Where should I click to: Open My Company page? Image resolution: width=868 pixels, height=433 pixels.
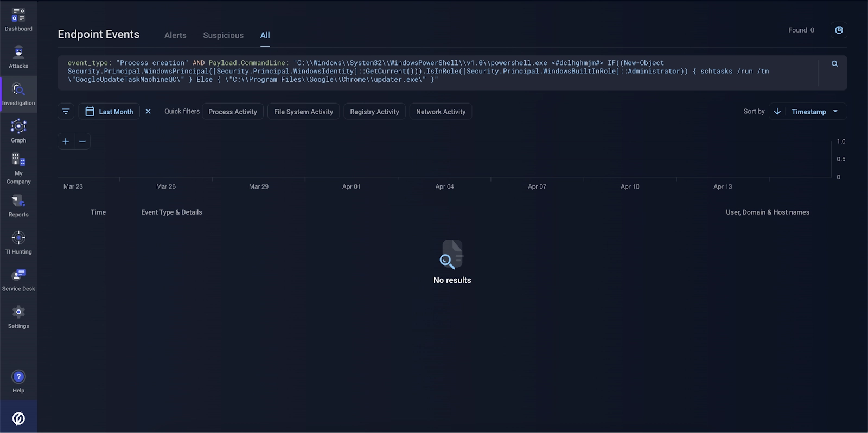click(18, 169)
